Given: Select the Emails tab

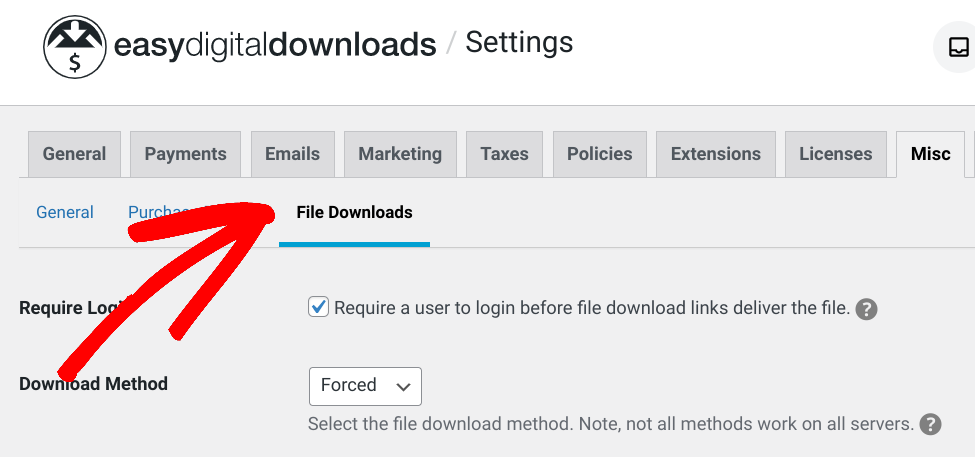Looking at the screenshot, I should pos(292,154).
